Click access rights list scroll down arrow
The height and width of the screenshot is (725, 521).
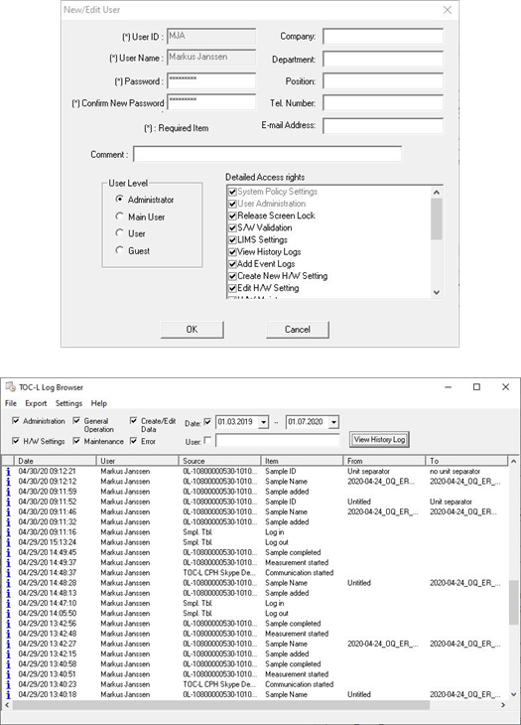click(436, 292)
